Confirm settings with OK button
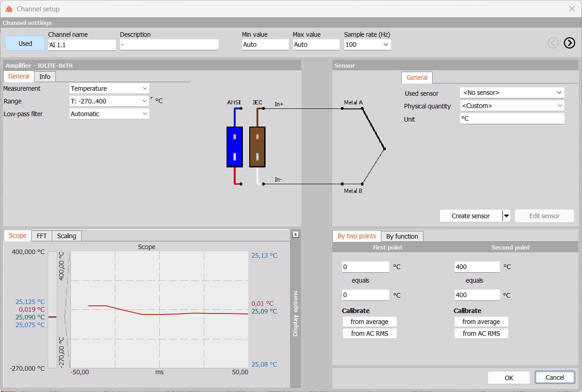The width and height of the screenshot is (582, 392). tap(509, 377)
